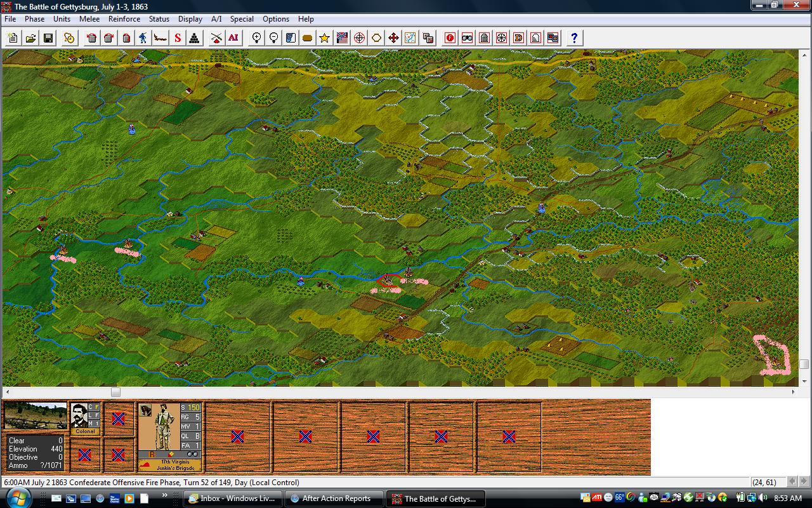Screen dimensions: 812x508
Task: Click the clock-and-document icon in the toolbar
Action: (x=69, y=38)
